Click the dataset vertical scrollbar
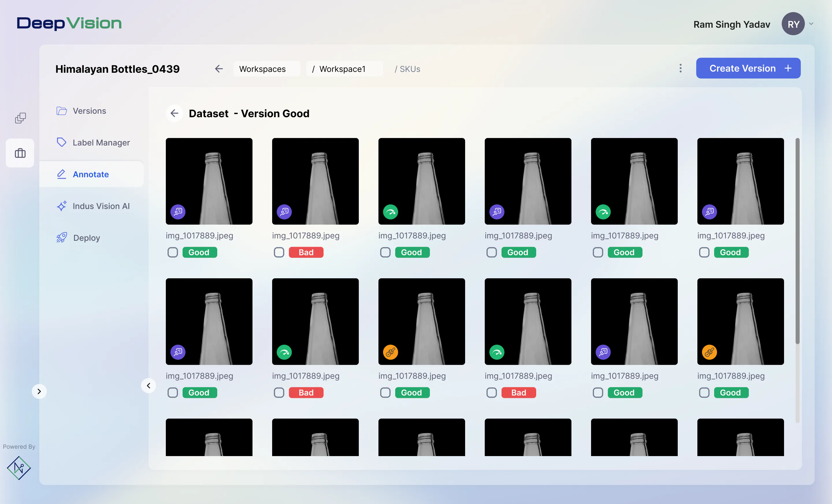The image size is (832, 504). 798,241
